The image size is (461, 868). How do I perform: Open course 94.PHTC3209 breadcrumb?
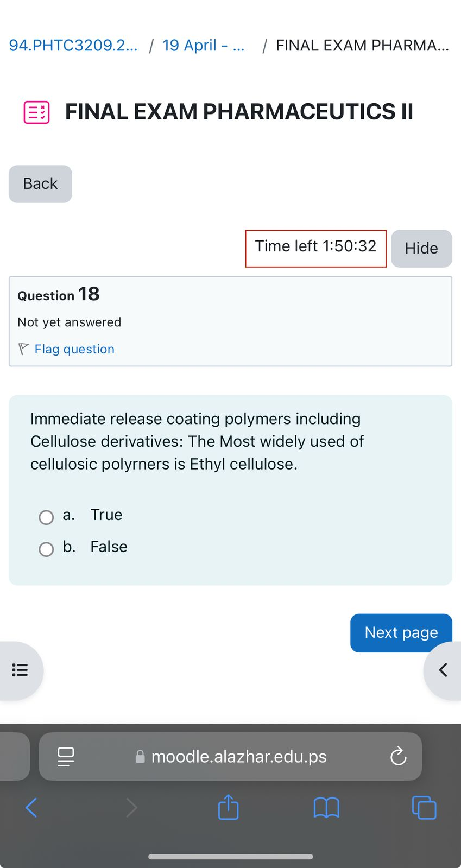(x=73, y=45)
